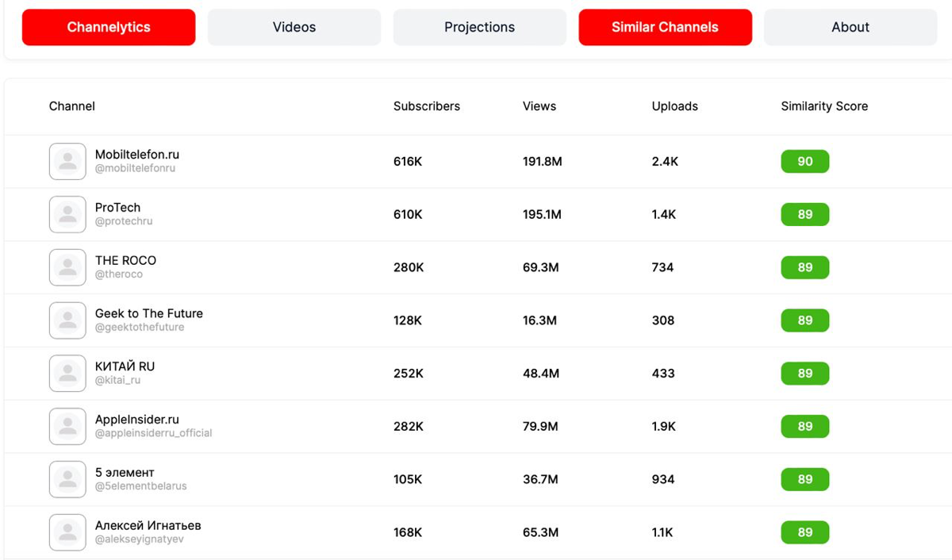Click the 616K subscribers value
The image size is (952, 560).
[x=408, y=162]
